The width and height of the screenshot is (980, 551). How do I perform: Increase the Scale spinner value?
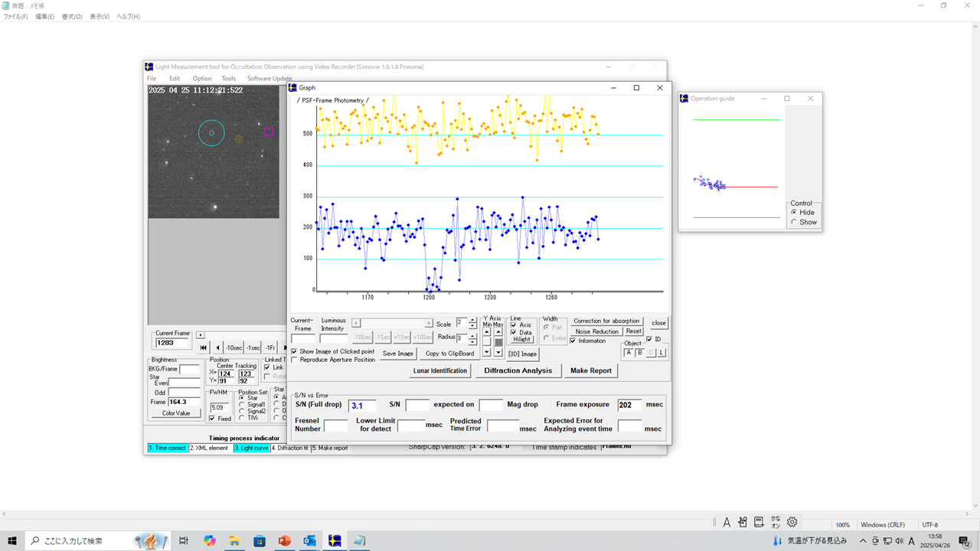coord(472,320)
